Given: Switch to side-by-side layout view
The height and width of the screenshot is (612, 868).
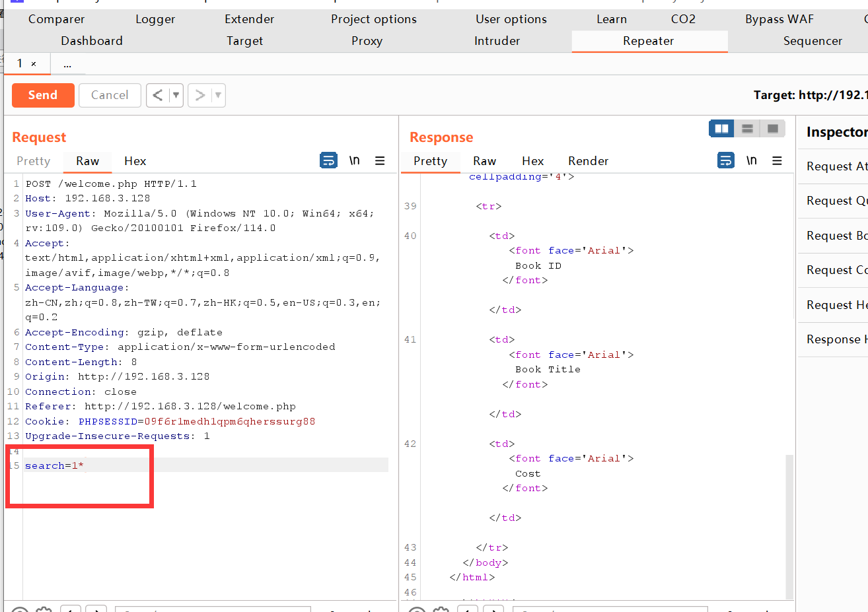Looking at the screenshot, I should [x=721, y=128].
